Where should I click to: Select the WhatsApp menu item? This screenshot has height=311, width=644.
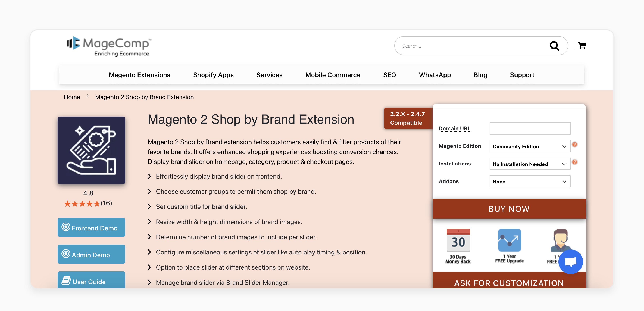[435, 75]
